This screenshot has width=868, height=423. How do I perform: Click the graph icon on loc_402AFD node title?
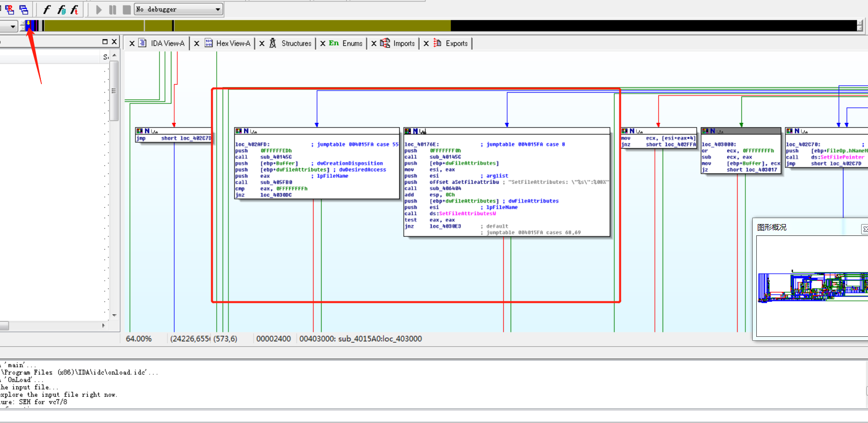click(254, 131)
